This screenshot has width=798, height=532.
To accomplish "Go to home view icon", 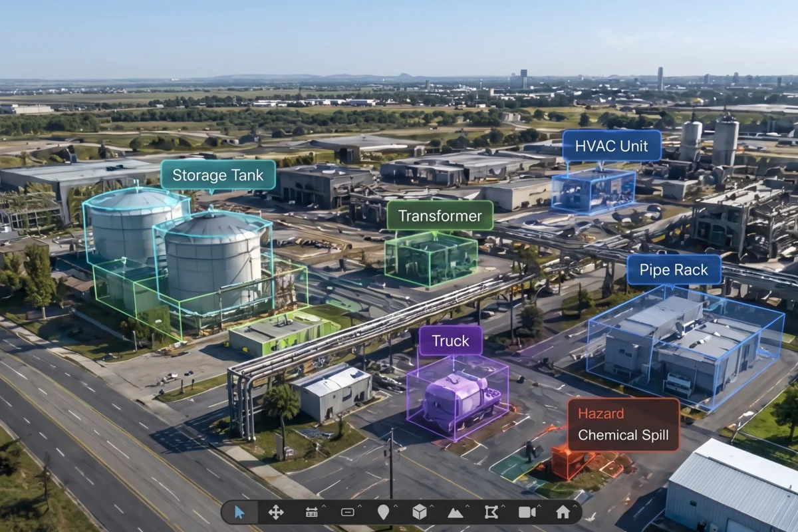I will [x=563, y=512].
